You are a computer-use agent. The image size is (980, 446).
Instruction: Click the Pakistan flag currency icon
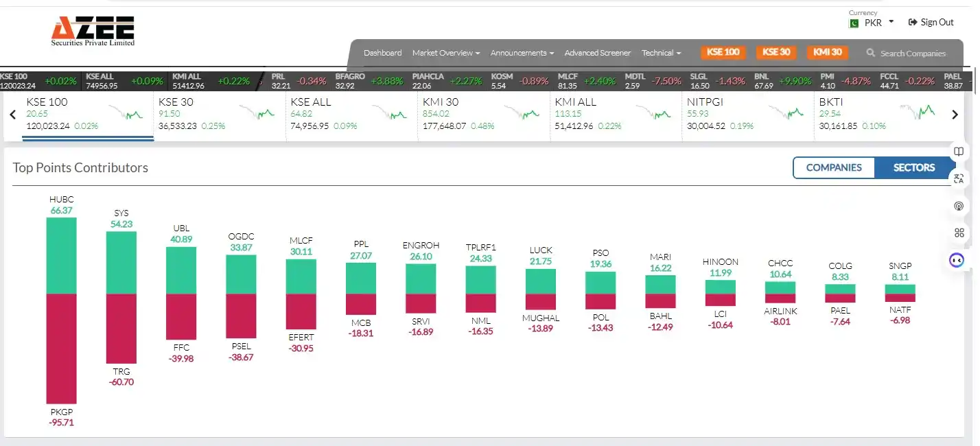[854, 23]
